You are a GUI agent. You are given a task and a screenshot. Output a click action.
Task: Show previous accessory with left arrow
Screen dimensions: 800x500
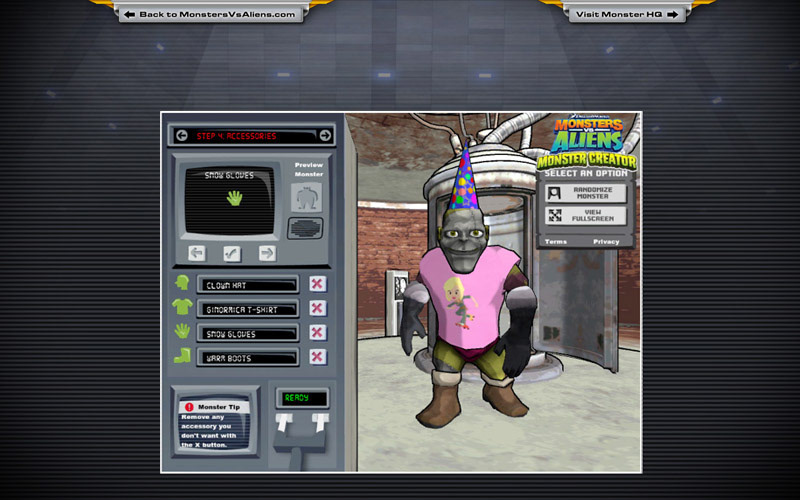196,253
